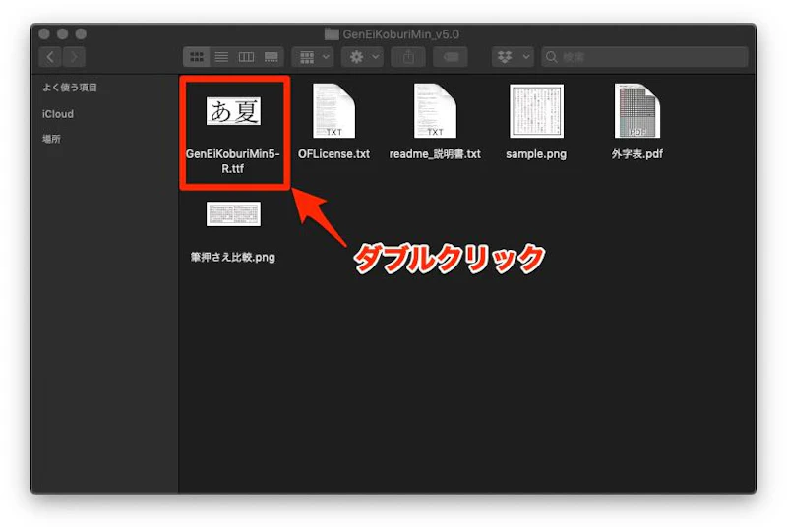This screenshot has height=532, width=787.
Task: Open the gear action menu
Action: tap(363, 57)
